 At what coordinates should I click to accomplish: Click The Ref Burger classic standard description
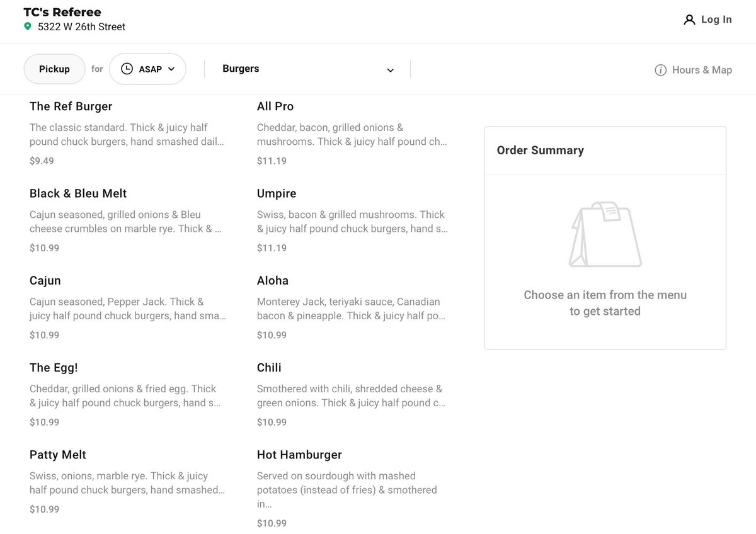[x=127, y=135]
